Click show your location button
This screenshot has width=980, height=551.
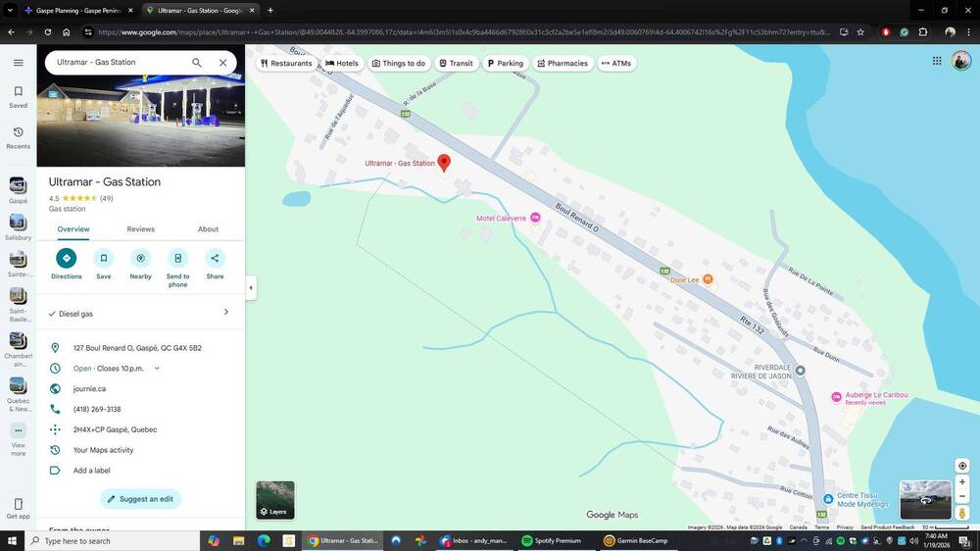click(x=962, y=466)
